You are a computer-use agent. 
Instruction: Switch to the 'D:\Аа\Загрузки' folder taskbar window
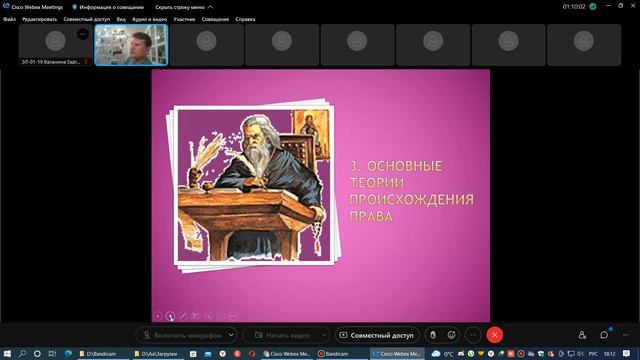(159, 353)
